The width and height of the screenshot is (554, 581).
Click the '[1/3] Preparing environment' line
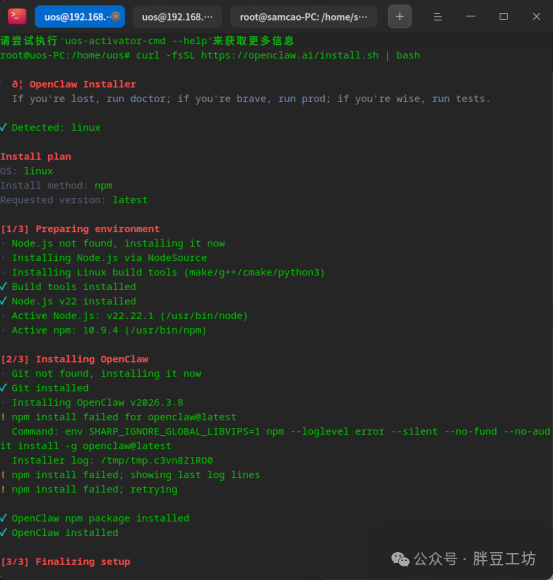click(x=80, y=229)
